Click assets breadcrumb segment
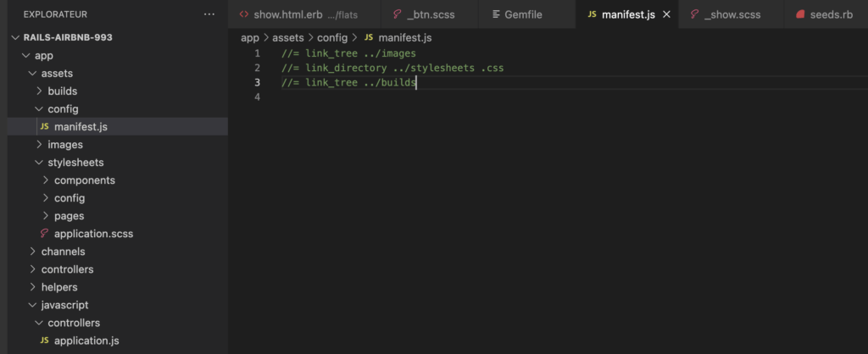 tap(288, 37)
